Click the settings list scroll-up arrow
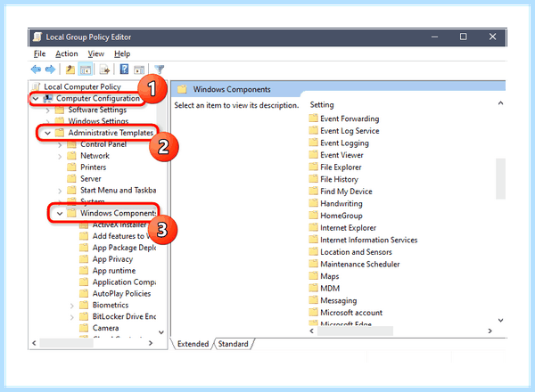535x392 pixels. (x=500, y=103)
